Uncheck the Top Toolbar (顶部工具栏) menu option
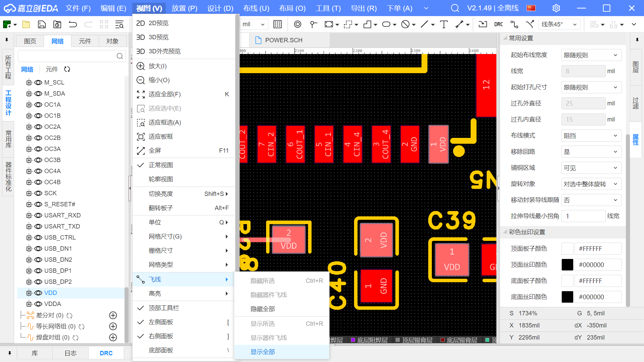The width and height of the screenshot is (644, 362). (x=164, y=308)
